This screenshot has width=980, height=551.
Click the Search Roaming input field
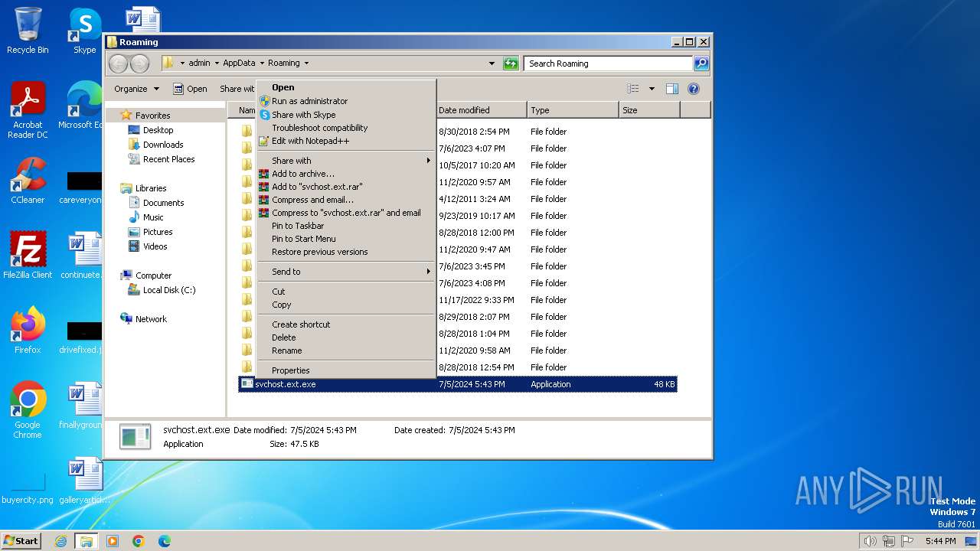(609, 64)
